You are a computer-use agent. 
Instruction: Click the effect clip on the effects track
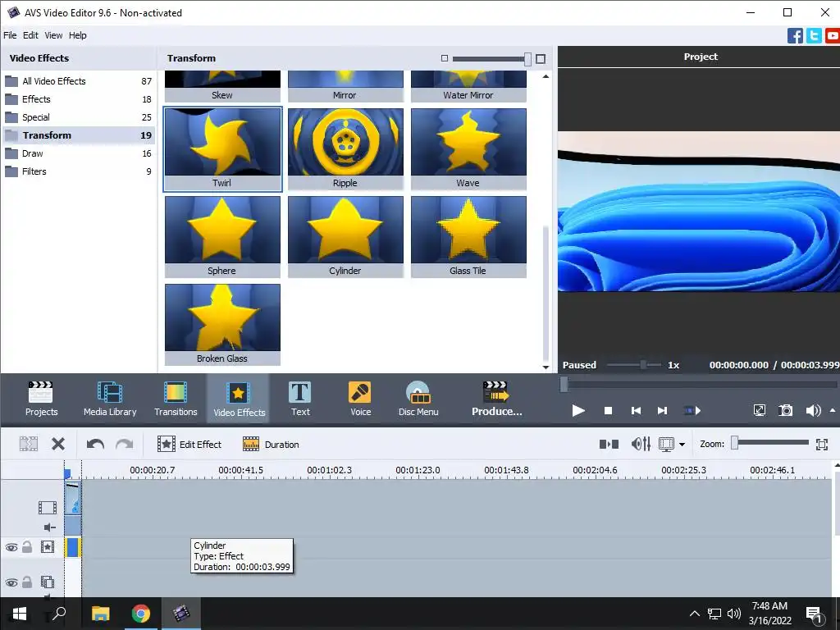point(72,547)
